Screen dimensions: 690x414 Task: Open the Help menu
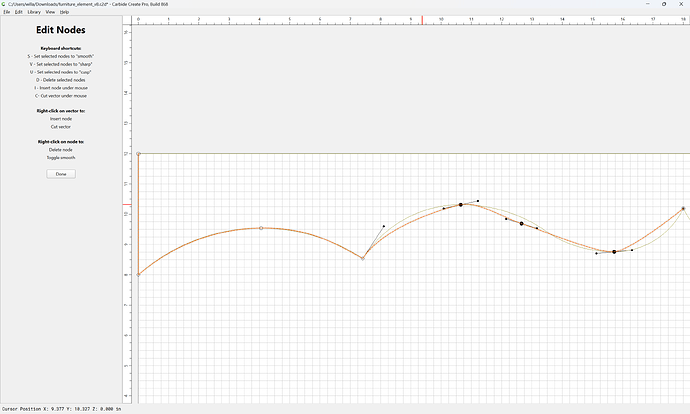(64, 12)
